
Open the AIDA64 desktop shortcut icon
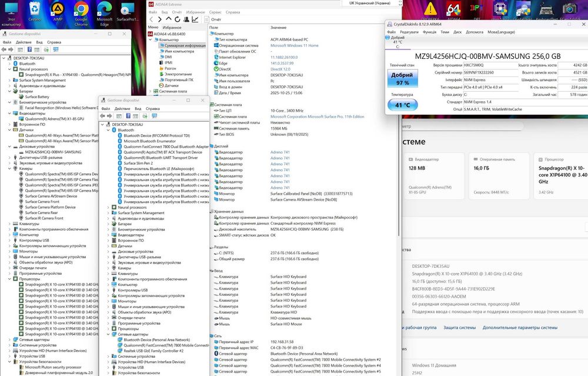coord(453,11)
